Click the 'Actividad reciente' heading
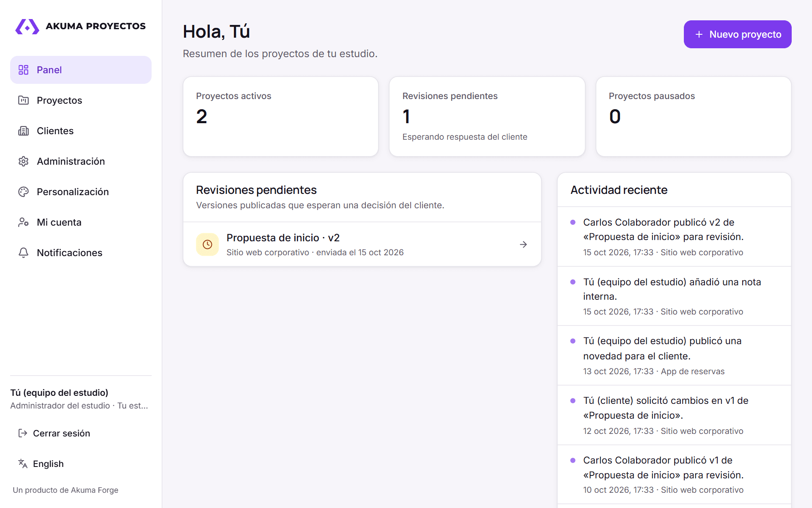812x508 pixels. (619, 190)
